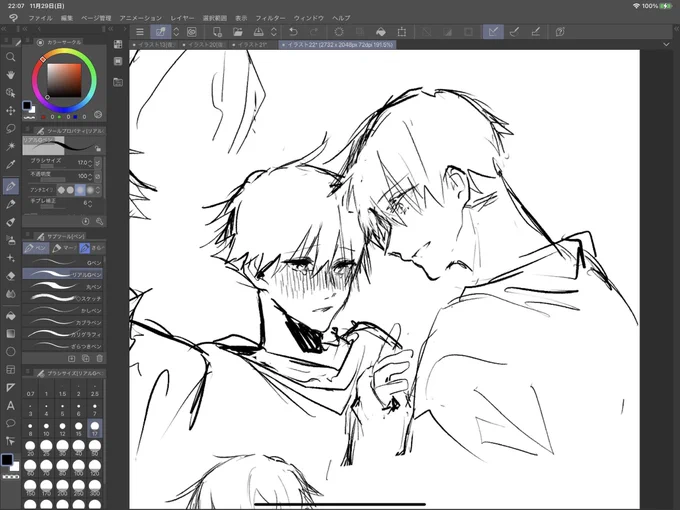The image size is (680, 510).
Task: Adjust brush size value stepper
Action: coord(90,163)
